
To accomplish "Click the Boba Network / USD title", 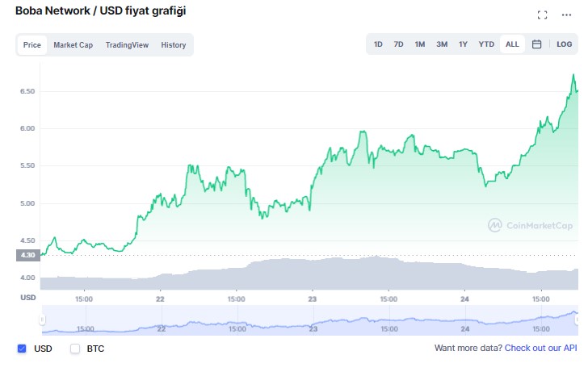I will 100,10.
